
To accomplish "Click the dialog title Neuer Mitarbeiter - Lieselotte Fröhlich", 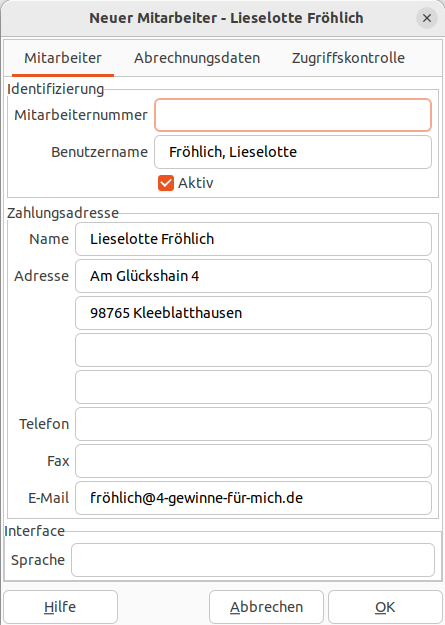I will pos(226,18).
